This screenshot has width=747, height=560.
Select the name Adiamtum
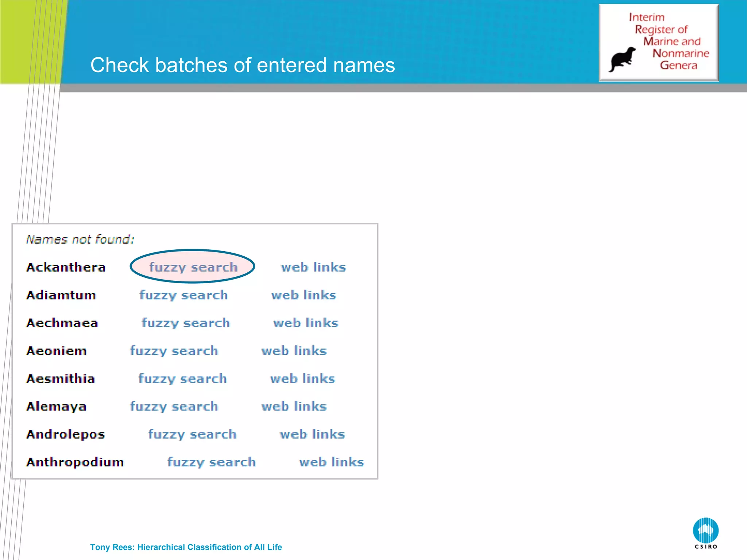(61, 295)
